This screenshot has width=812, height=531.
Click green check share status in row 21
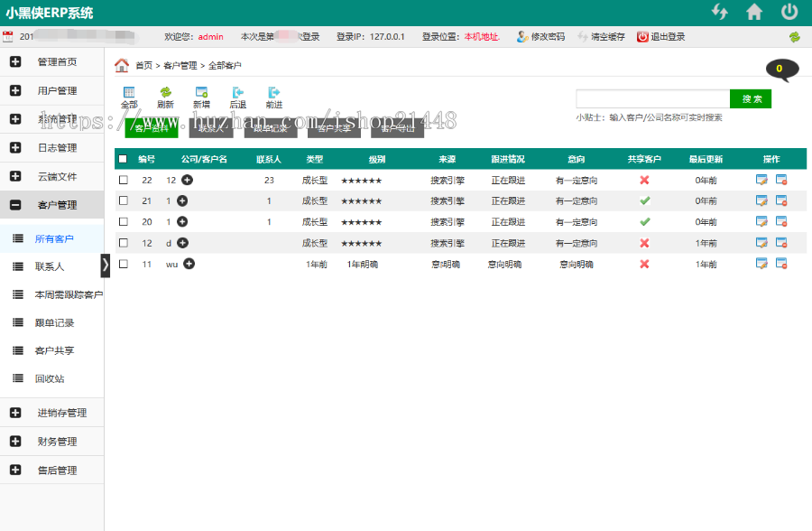(x=644, y=200)
